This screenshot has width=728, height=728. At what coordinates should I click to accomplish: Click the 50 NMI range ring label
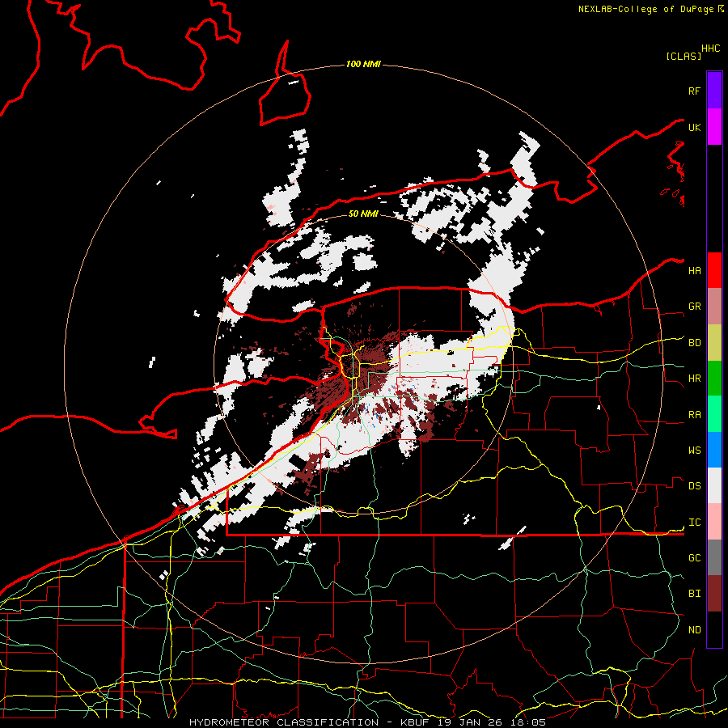[363, 214]
